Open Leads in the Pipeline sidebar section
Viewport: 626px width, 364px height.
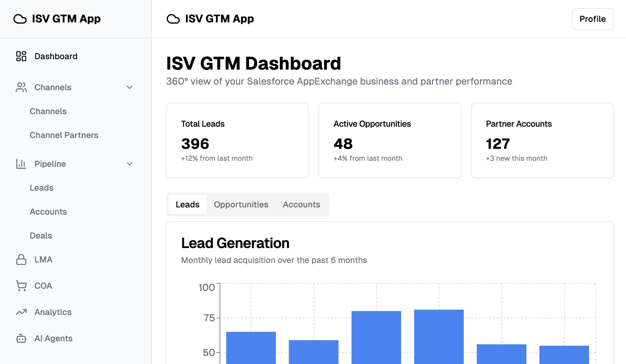[42, 188]
